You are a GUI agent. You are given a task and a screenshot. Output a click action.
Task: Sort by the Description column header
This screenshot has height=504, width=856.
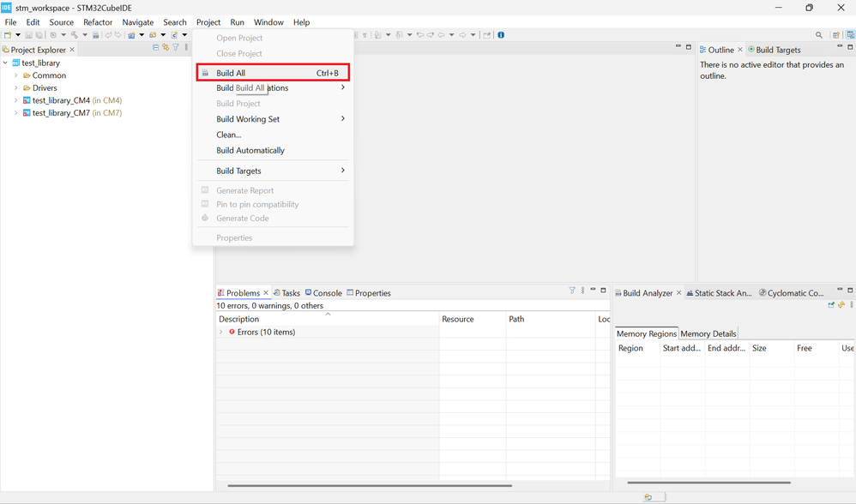pyautogui.click(x=328, y=319)
